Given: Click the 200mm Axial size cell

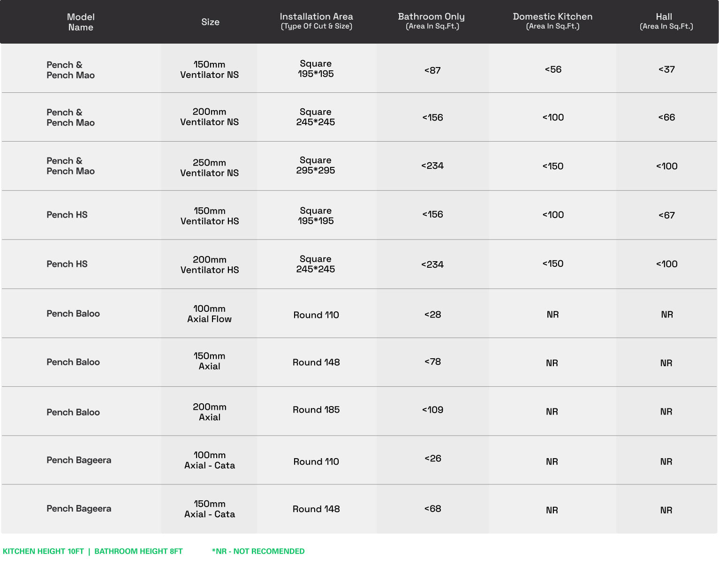Looking at the screenshot, I should 209,412.
